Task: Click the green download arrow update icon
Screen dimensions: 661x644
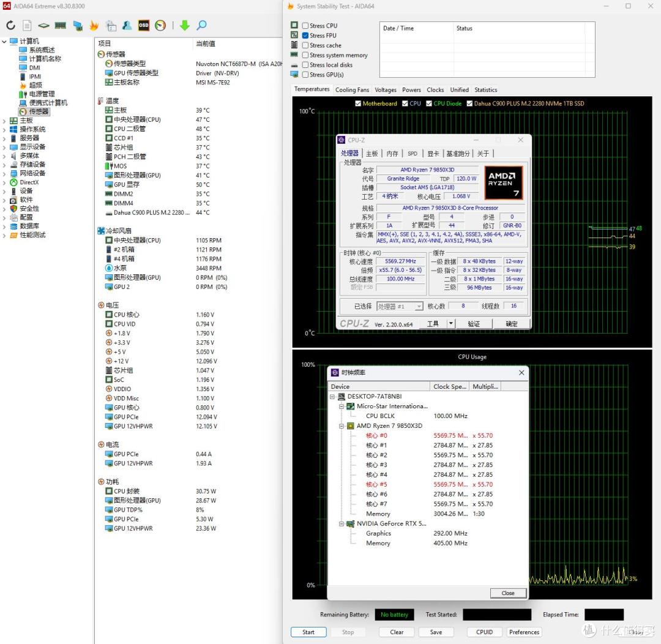Action: pyautogui.click(x=185, y=25)
